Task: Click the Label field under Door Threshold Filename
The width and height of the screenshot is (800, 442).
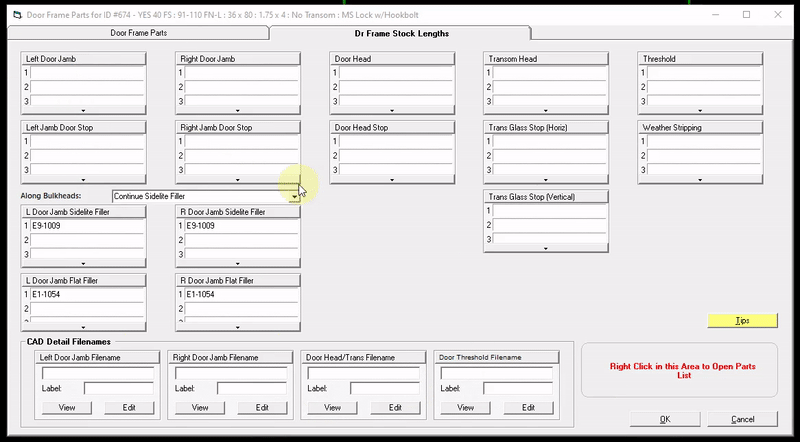Action: [x=518, y=388]
